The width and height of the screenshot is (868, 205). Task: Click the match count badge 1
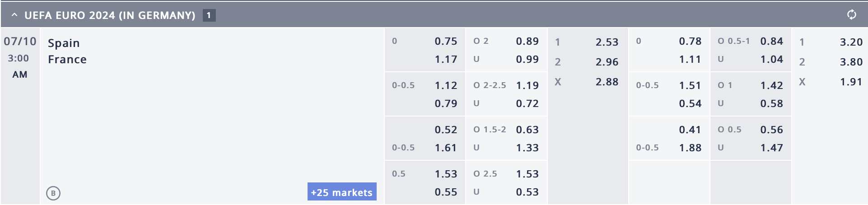tap(209, 15)
